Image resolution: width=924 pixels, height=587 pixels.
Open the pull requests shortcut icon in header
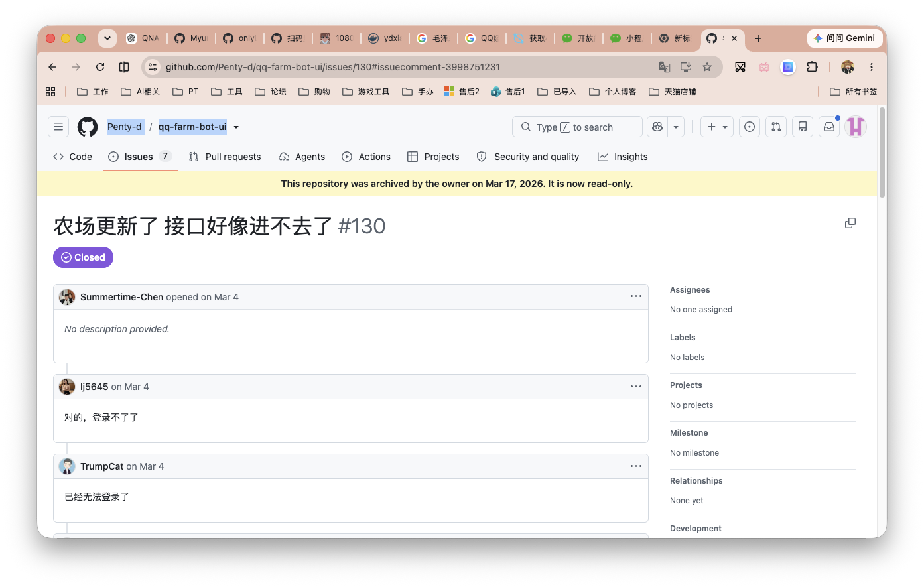click(776, 127)
